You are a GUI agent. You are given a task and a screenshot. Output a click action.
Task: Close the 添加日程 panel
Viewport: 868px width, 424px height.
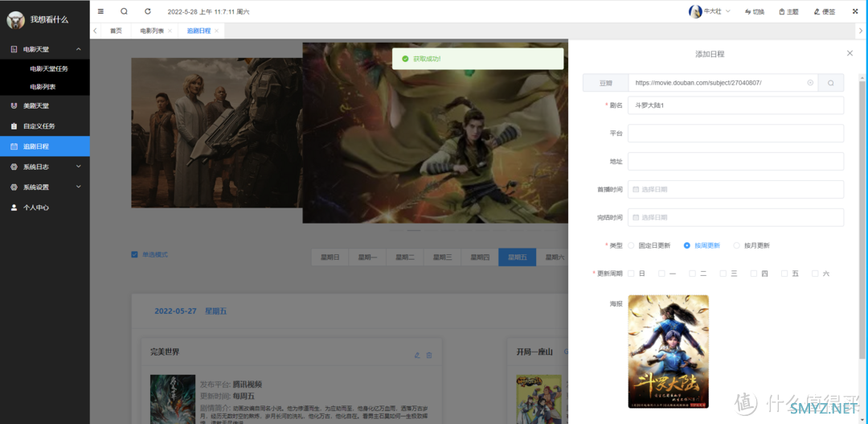(850, 53)
